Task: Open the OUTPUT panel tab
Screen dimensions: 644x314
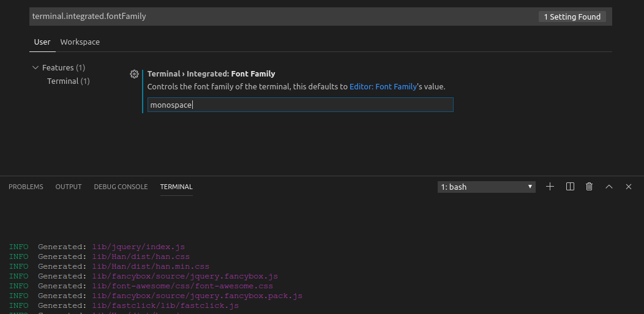Action: coord(69,187)
